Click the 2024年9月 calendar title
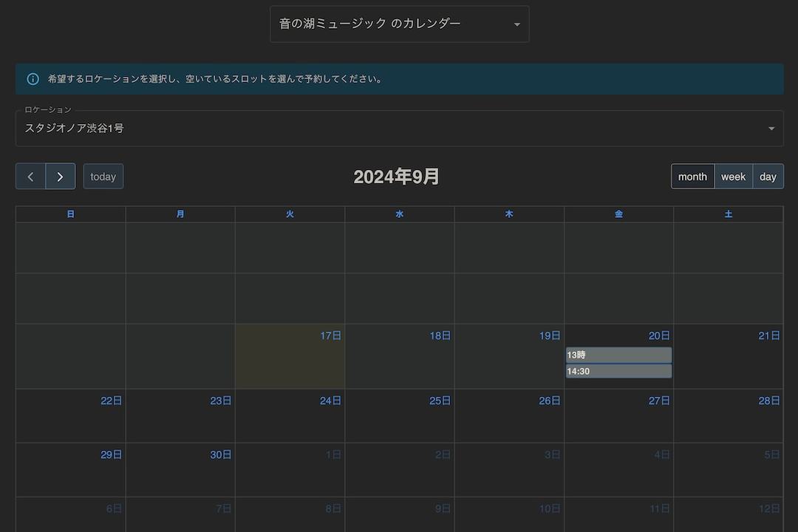 point(397,176)
